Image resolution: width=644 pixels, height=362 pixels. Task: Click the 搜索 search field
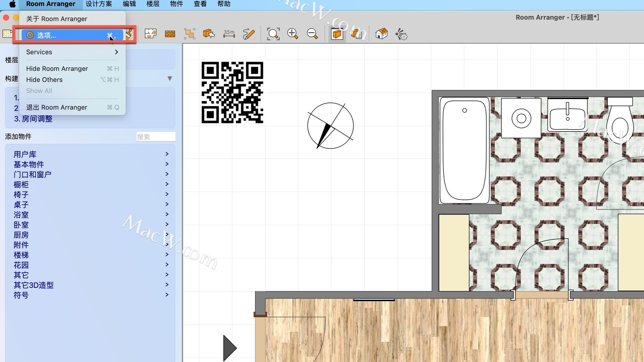point(156,137)
